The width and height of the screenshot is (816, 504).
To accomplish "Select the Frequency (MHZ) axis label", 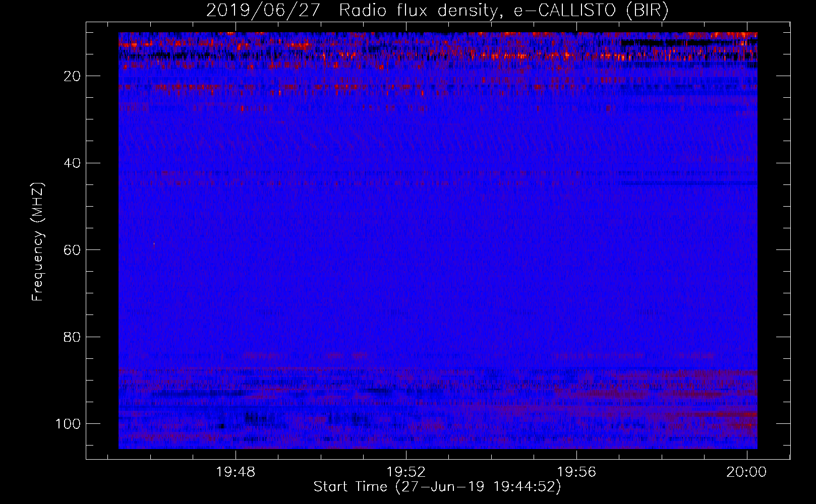I will (38, 242).
